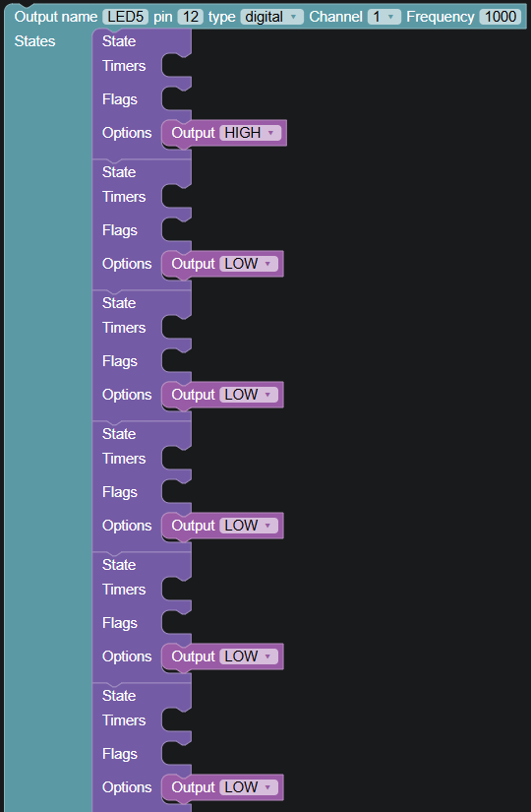Click the Timers slot of the first state
This screenshot has width=531, height=812.
click(x=176, y=66)
